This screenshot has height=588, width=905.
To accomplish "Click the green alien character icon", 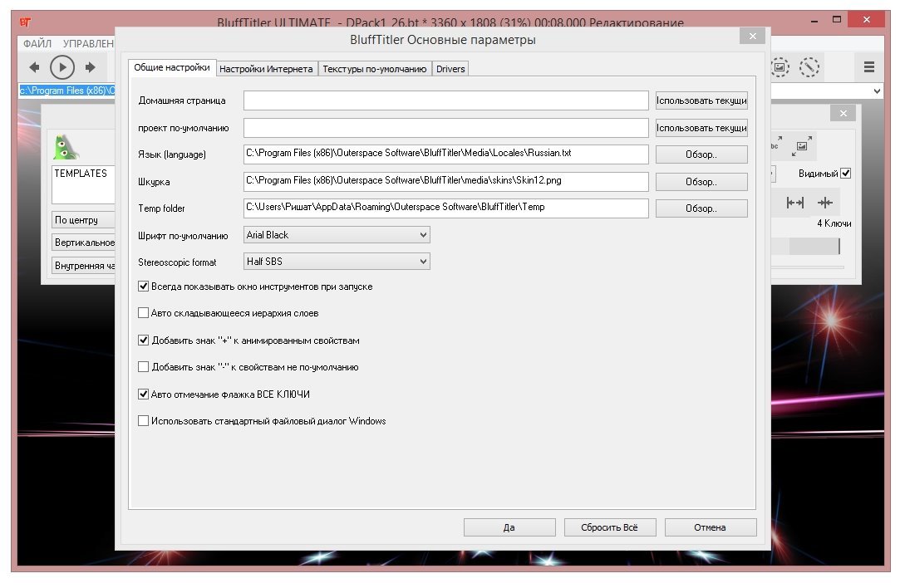I will (66, 147).
